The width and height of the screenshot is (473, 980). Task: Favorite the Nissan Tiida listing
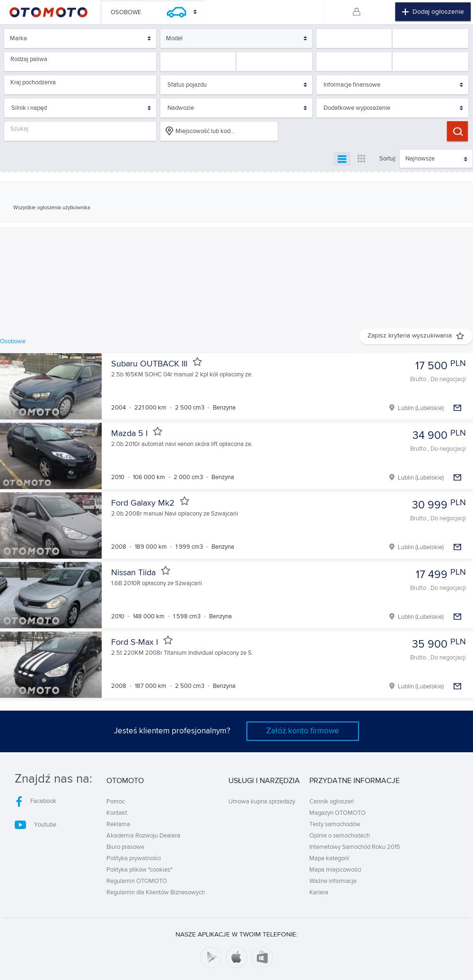[x=166, y=571]
